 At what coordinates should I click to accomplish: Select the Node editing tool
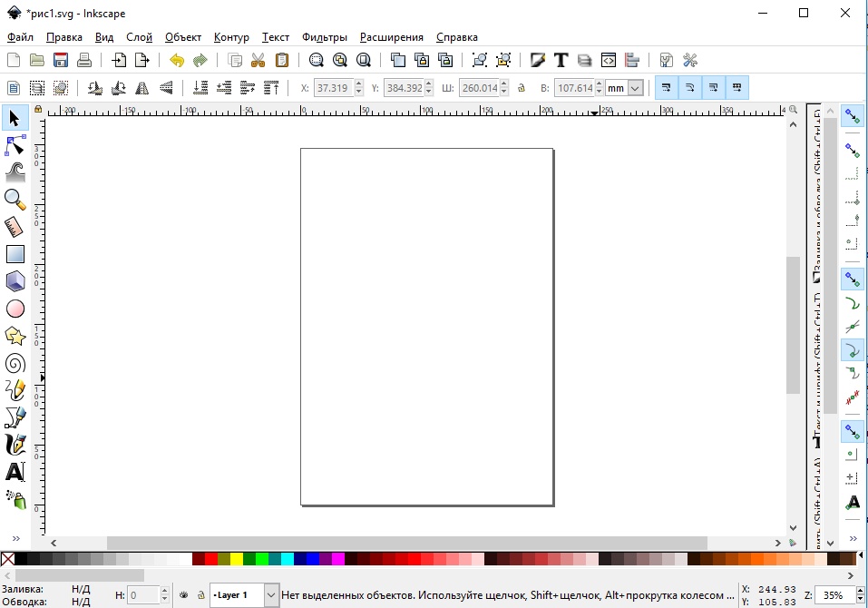pyautogui.click(x=15, y=145)
